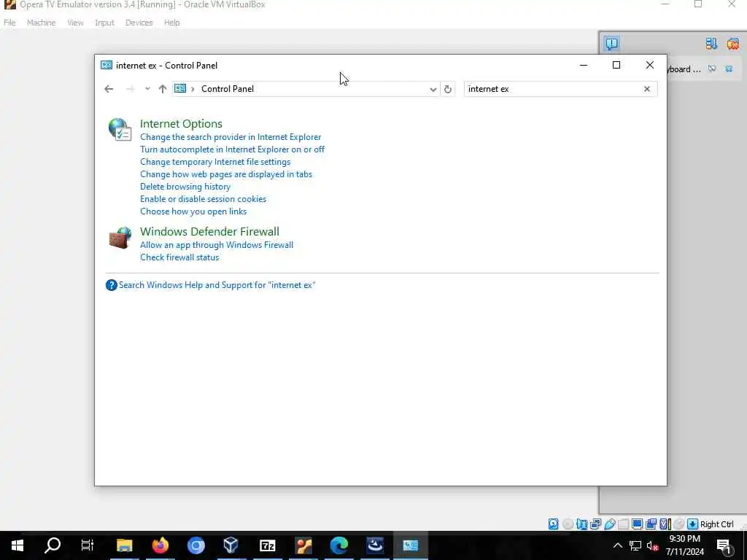The height and width of the screenshot is (560, 747).
Task: Click the orange delete notifications icon
Action: point(732,44)
